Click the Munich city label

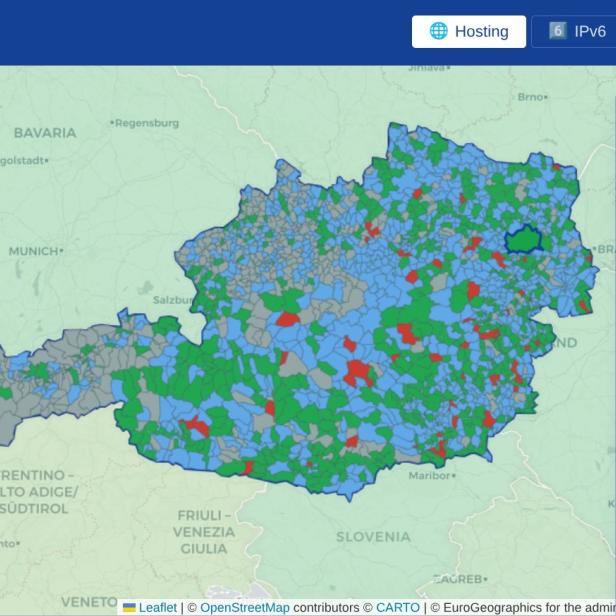coord(36,251)
